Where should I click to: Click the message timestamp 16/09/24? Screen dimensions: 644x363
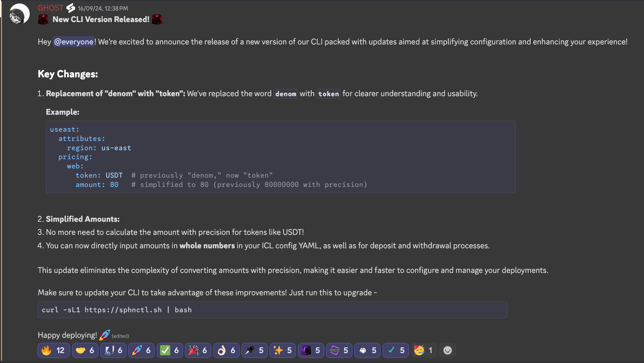coord(103,9)
